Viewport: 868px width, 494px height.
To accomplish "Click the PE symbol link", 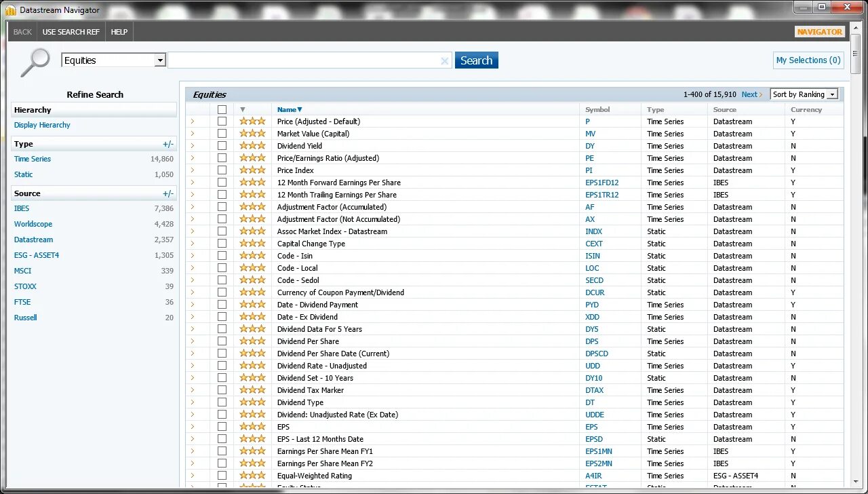I will 589,158.
